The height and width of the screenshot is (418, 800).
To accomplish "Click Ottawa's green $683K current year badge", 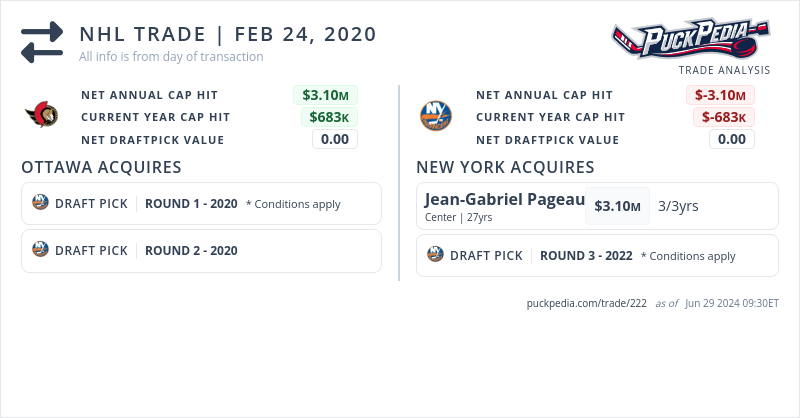I will [329, 117].
